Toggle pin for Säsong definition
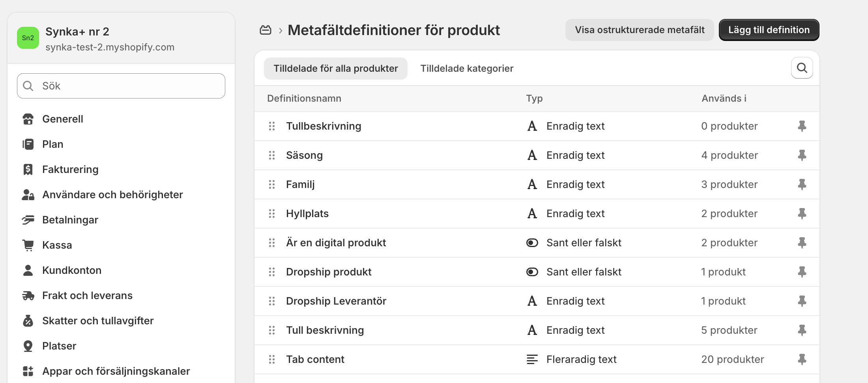Screen dimensions: 868x383 [x=802, y=155]
